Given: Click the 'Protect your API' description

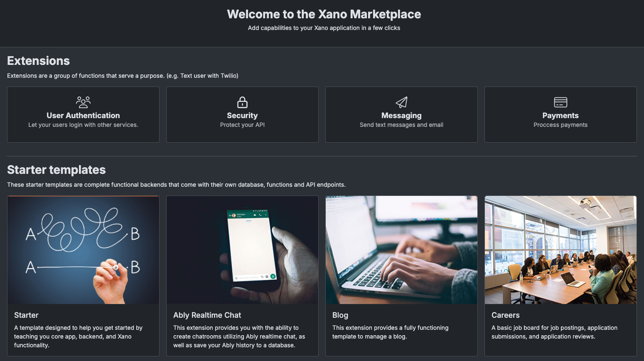Looking at the screenshot, I should [x=242, y=125].
